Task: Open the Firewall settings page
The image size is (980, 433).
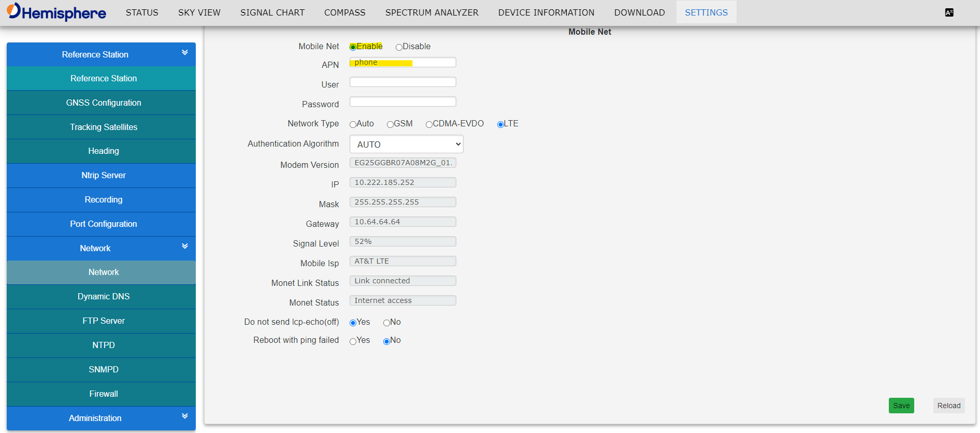Action: click(x=104, y=394)
